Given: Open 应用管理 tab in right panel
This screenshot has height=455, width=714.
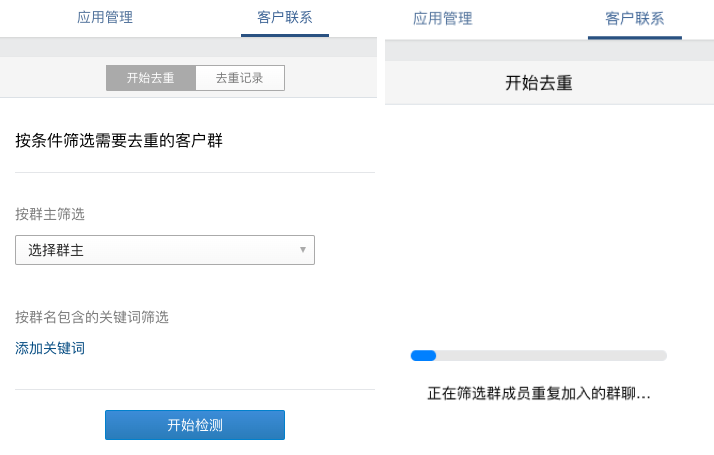Looking at the screenshot, I should [442, 18].
